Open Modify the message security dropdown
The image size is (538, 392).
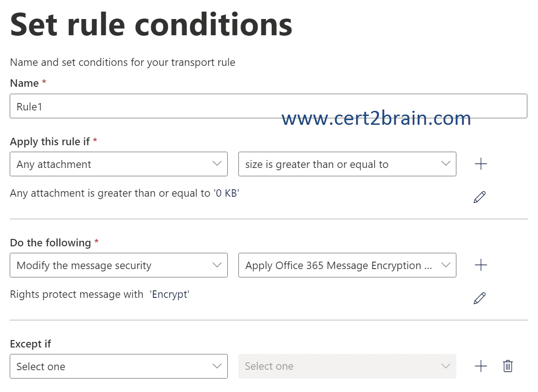click(x=119, y=265)
